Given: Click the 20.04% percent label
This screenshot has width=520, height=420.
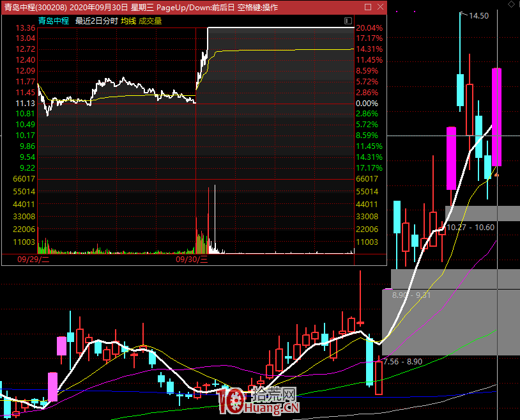Looking at the screenshot, I should [369, 28].
